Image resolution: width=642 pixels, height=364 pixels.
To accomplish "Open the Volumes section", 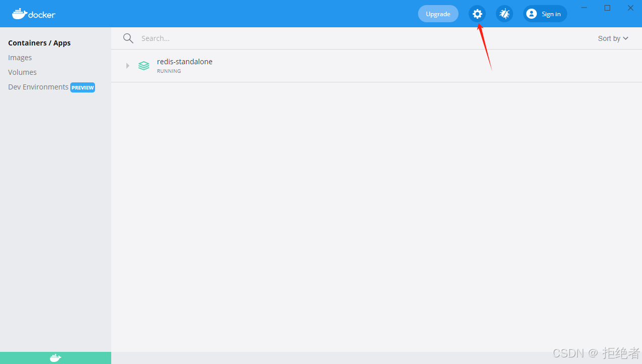I will [x=22, y=72].
